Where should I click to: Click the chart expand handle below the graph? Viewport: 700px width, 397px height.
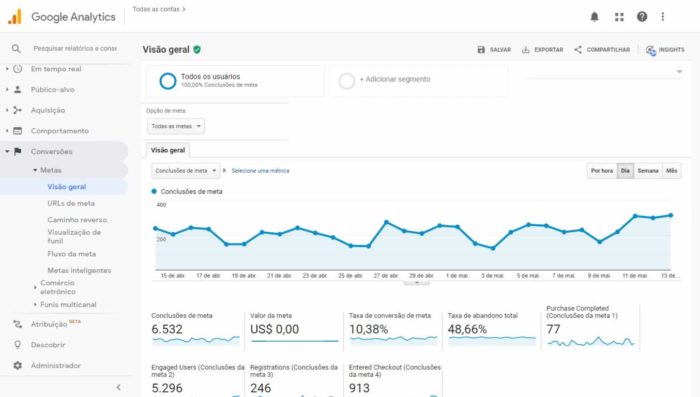click(417, 282)
